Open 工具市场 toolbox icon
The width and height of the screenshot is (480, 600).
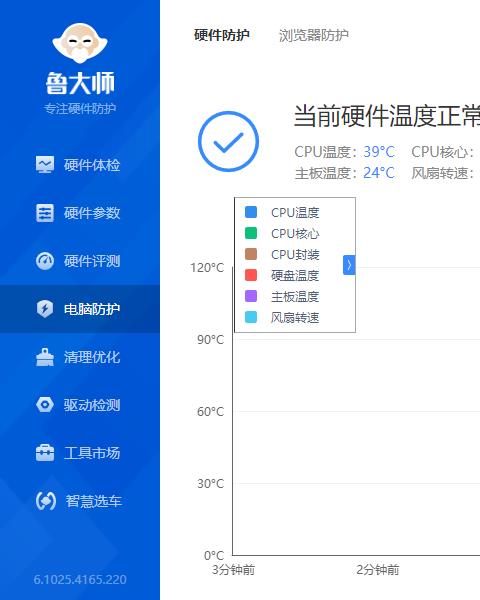click(45, 453)
